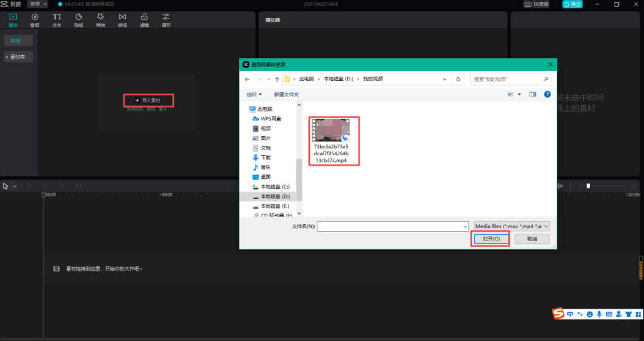The image size is (644, 341).
Task: Click the 导入素材 import button
Action: 149,100
